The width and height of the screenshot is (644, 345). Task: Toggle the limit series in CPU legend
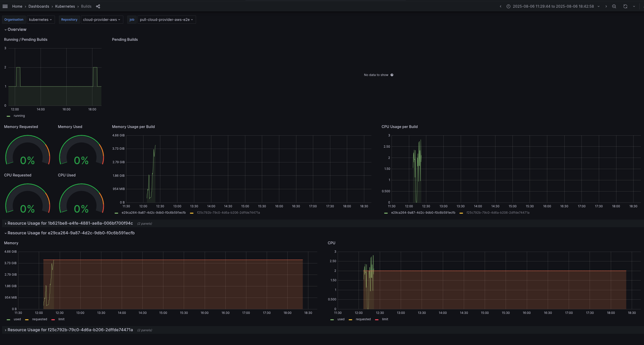click(x=385, y=319)
